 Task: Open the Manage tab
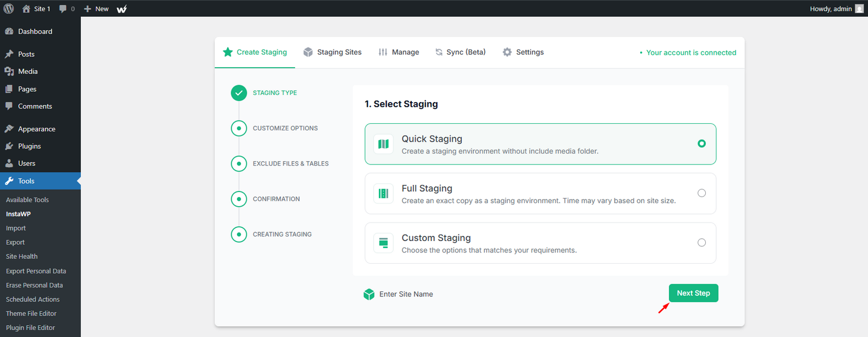point(399,52)
